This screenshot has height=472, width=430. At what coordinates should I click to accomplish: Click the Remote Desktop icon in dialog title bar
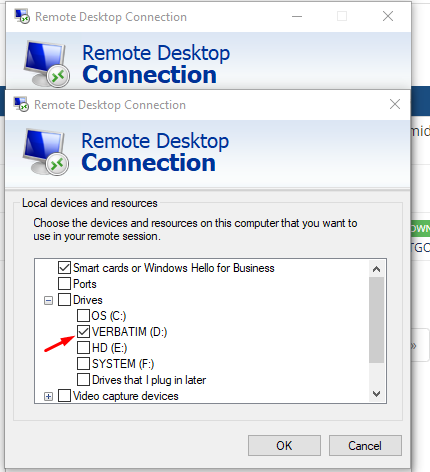click(x=21, y=104)
